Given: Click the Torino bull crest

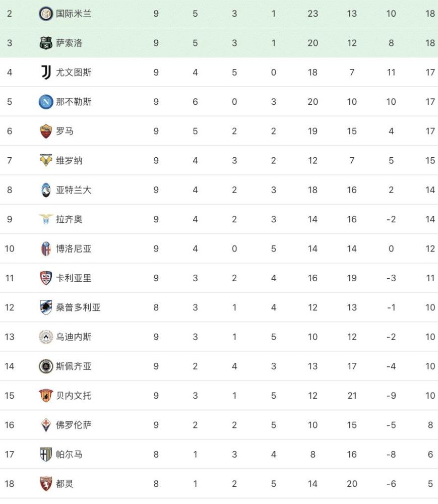Looking at the screenshot, I should coord(46,484).
